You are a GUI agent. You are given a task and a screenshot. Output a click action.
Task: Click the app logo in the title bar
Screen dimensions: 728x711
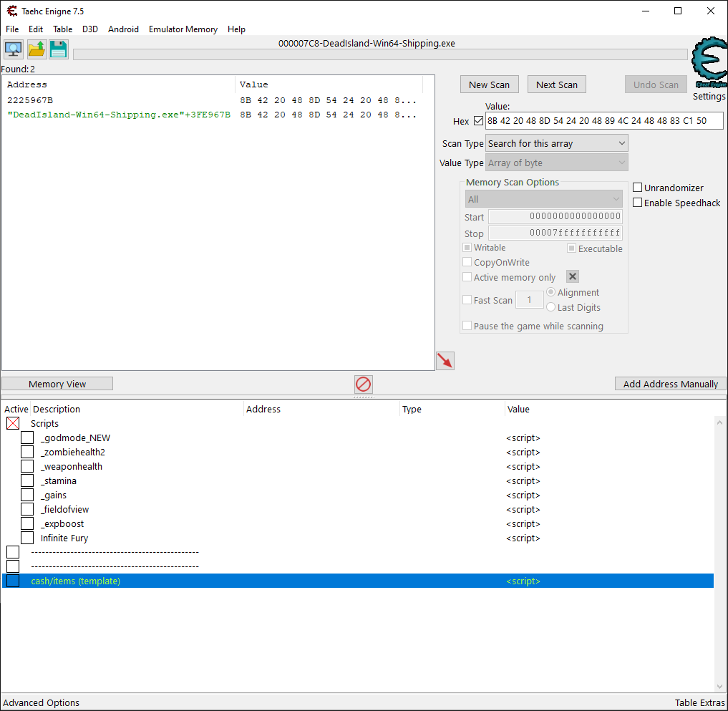tap(11, 11)
